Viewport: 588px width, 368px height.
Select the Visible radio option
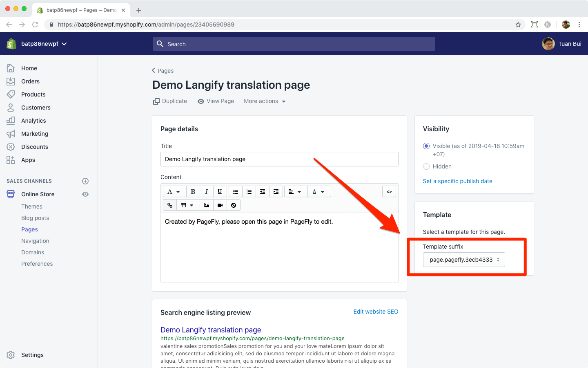[x=426, y=146]
